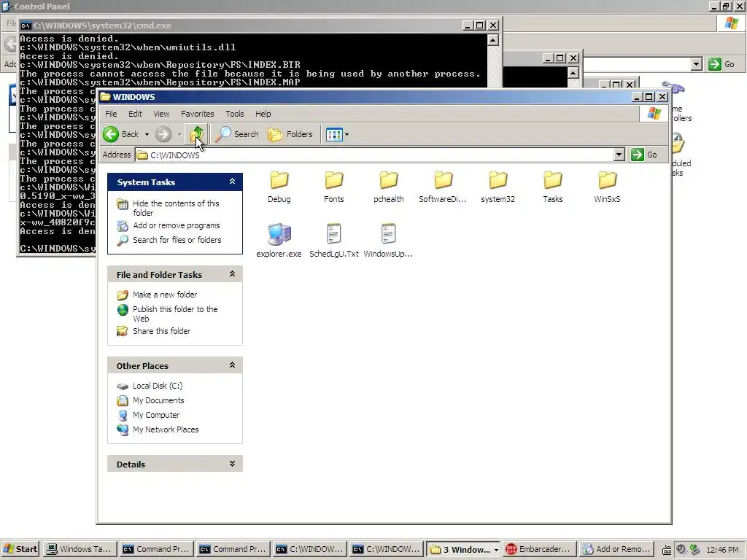
Task: Click Publish this folder to the Web
Action: [175, 314]
